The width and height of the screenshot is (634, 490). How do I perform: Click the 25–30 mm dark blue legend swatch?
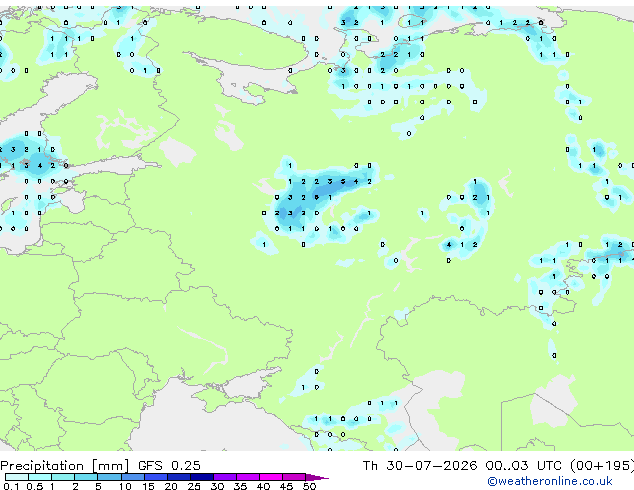(x=202, y=477)
